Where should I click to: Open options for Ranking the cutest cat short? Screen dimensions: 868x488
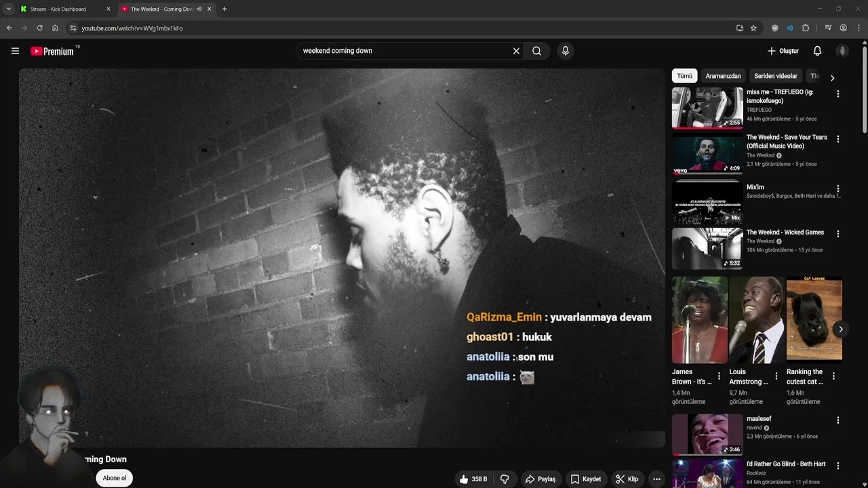pyautogui.click(x=833, y=376)
